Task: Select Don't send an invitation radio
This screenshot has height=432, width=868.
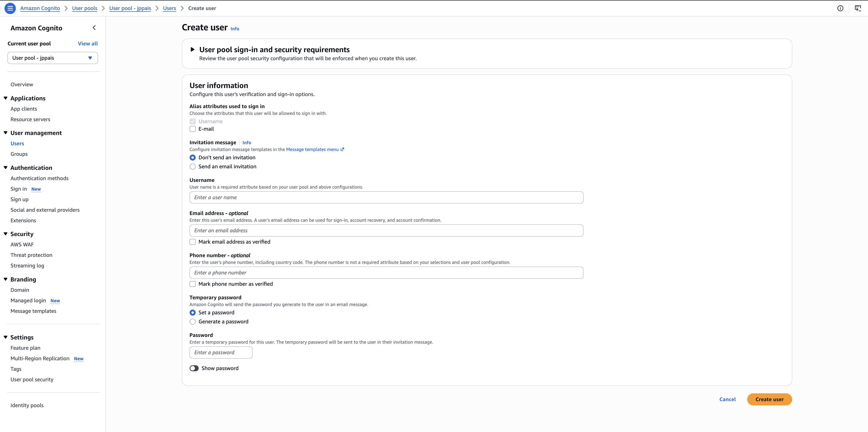Action: tap(192, 158)
